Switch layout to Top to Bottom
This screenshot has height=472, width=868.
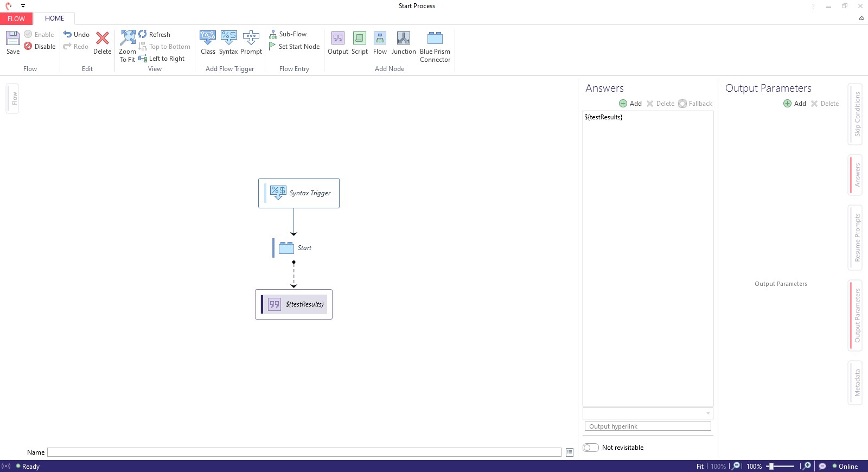164,47
